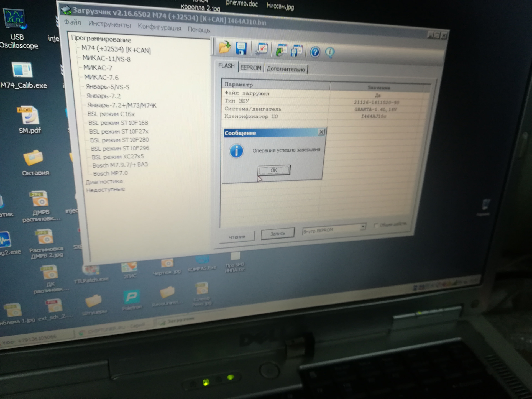
Task: Select Январь-5/VS-5 in the tree
Action: [x=107, y=87]
